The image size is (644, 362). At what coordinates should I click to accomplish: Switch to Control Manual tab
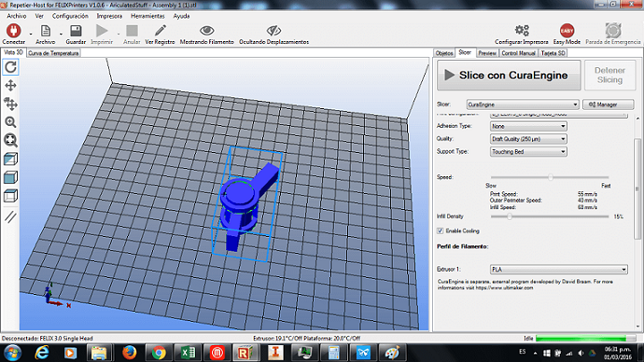click(518, 53)
